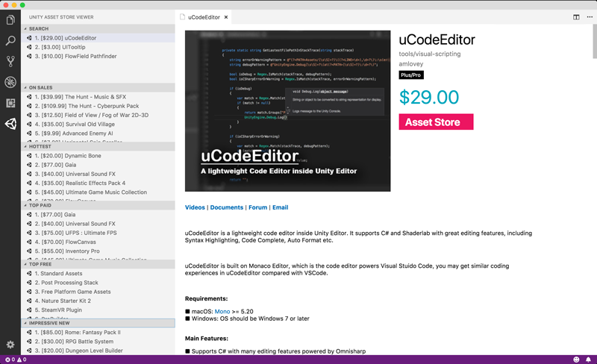Click the pink Asset Store button
The width and height of the screenshot is (597, 364).
tap(436, 122)
